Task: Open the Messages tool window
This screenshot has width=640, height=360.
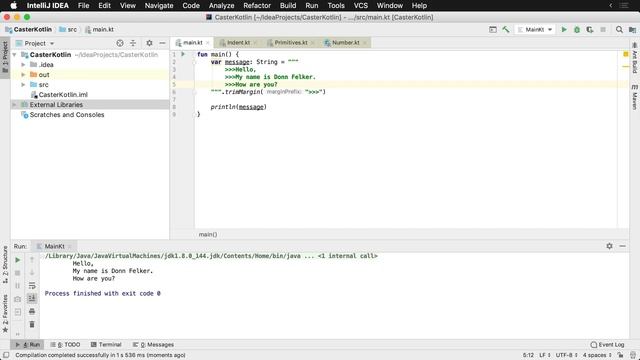Action: click(x=153, y=344)
